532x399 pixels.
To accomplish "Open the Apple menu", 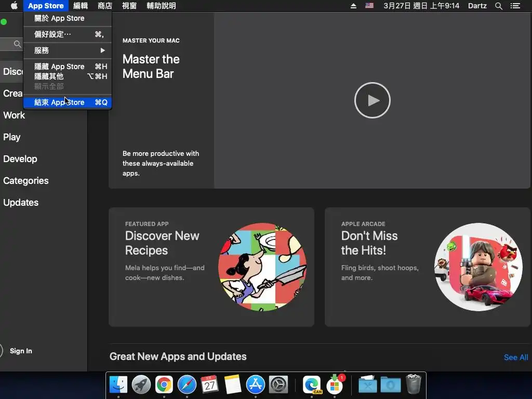I will (14, 6).
